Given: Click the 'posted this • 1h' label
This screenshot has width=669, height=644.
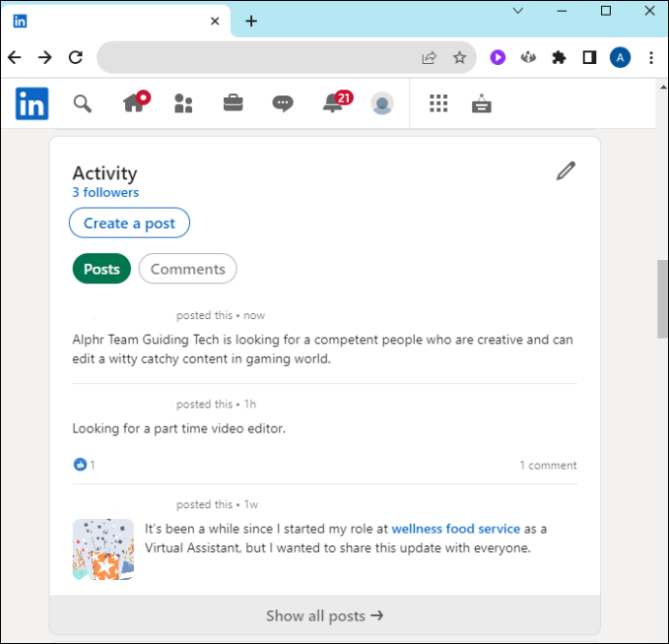Looking at the screenshot, I should coord(216,404).
